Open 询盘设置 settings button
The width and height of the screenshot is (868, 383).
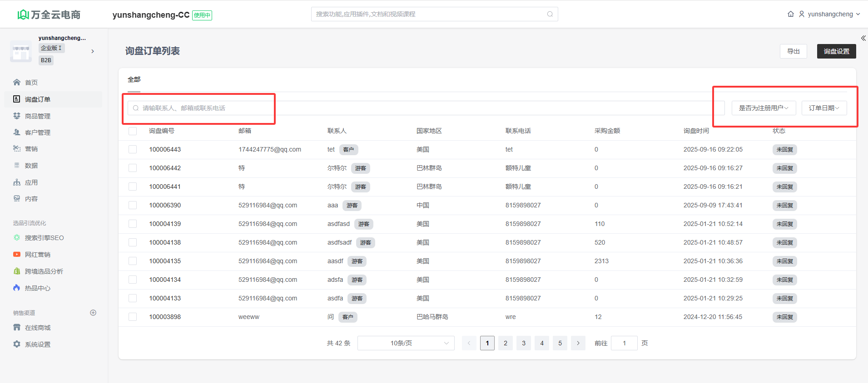click(836, 51)
